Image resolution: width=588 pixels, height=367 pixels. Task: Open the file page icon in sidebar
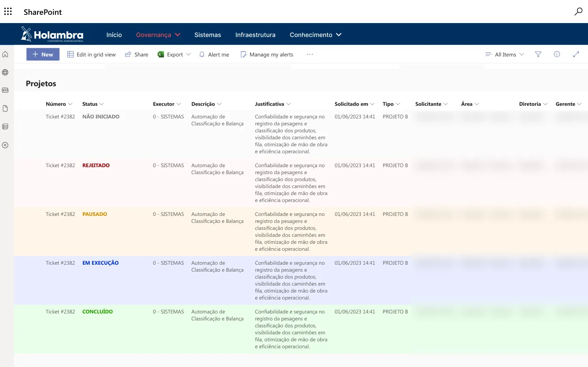(5, 108)
